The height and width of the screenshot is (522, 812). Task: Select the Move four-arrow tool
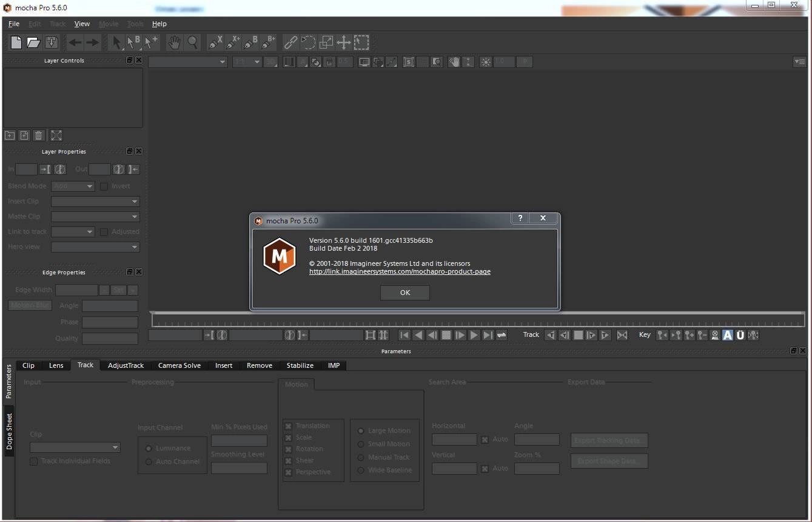coord(344,42)
